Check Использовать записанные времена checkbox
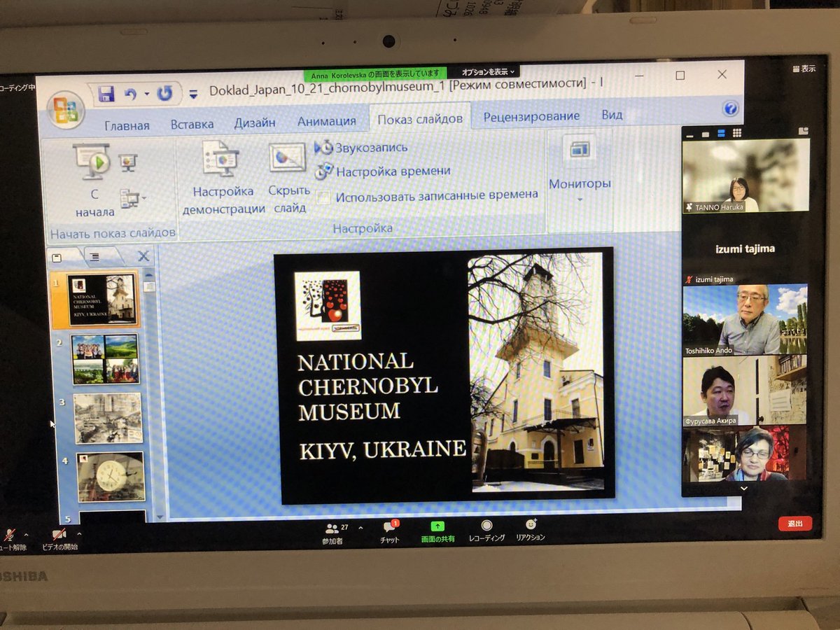The height and width of the screenshot is (630, 840). (323, 197)
